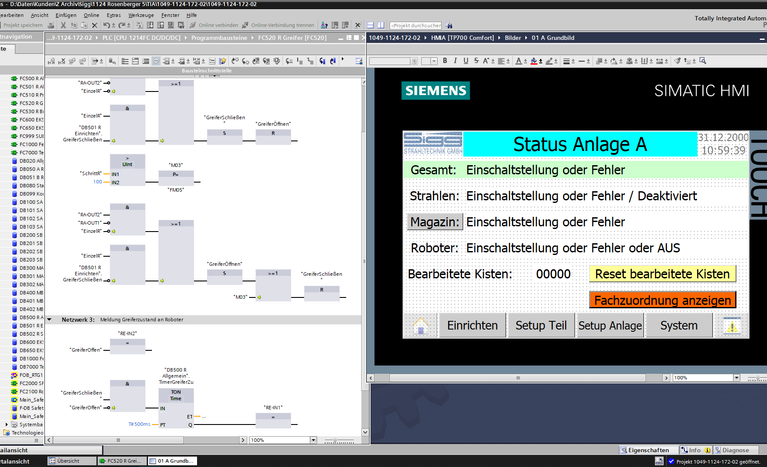Open zoom dropdown of the block editor
Screen dimensions: 767x467
313,440
